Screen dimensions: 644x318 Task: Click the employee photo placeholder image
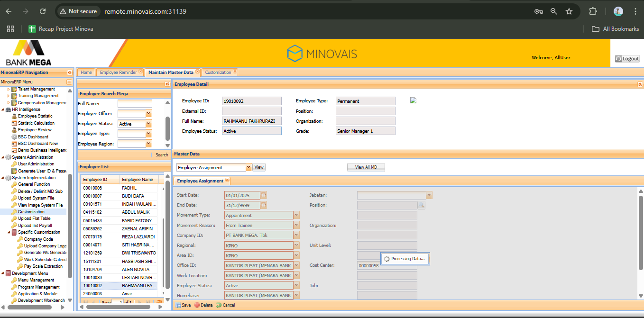pos(413,100)
